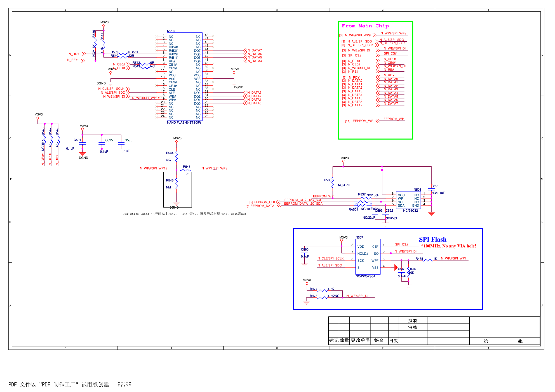555x392 pixels.
Task: Click the 'SPI Flash' block title
Action: (x=432, y=240)
